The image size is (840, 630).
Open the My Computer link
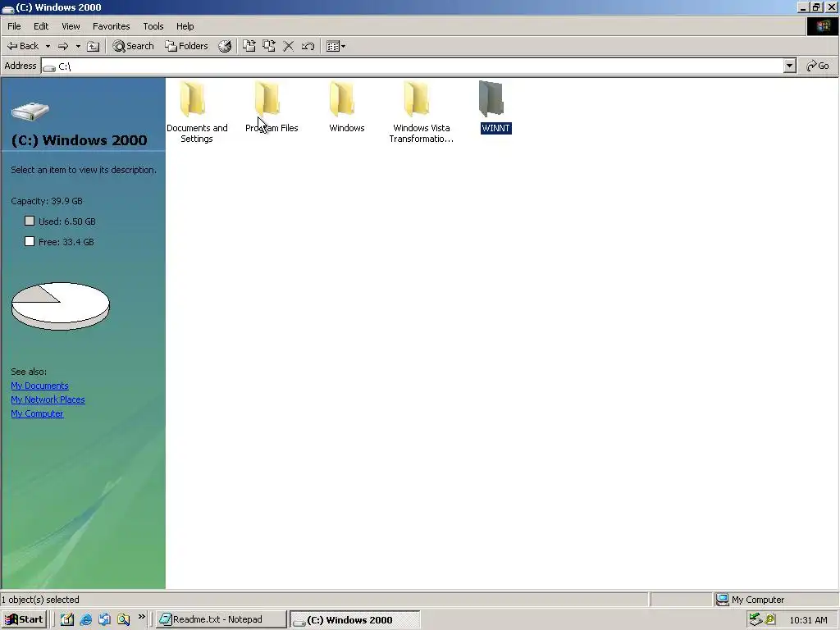coord(37,413)
